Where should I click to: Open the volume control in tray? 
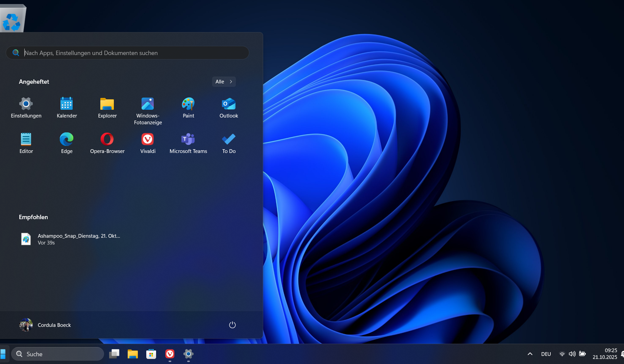point(572,354)
